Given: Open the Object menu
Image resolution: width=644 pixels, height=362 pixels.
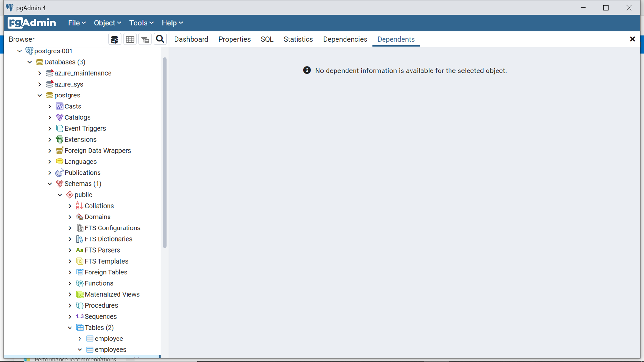Looking at the screenshot, I should click(107, 23).
